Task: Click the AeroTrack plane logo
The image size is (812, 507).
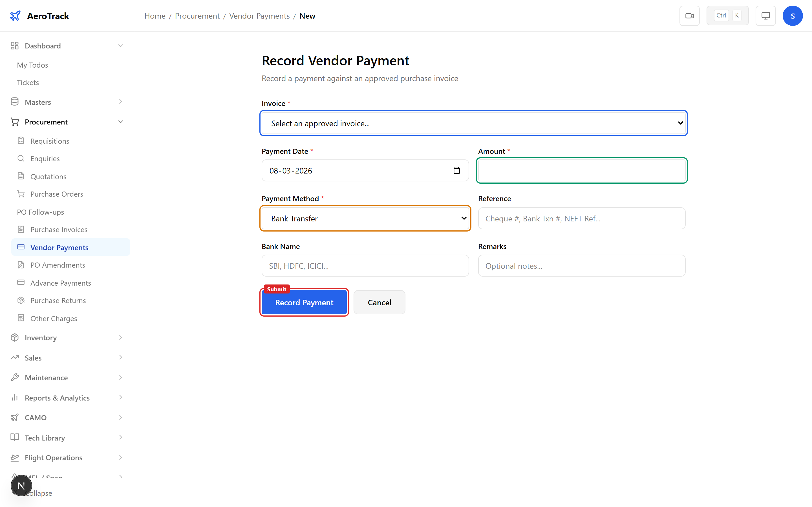Action: (x=16, y=15)
